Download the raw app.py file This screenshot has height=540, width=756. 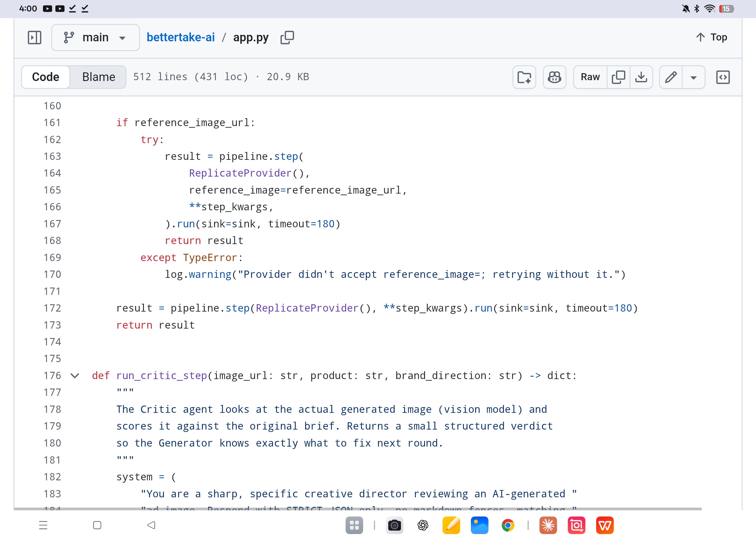(641, 77)
